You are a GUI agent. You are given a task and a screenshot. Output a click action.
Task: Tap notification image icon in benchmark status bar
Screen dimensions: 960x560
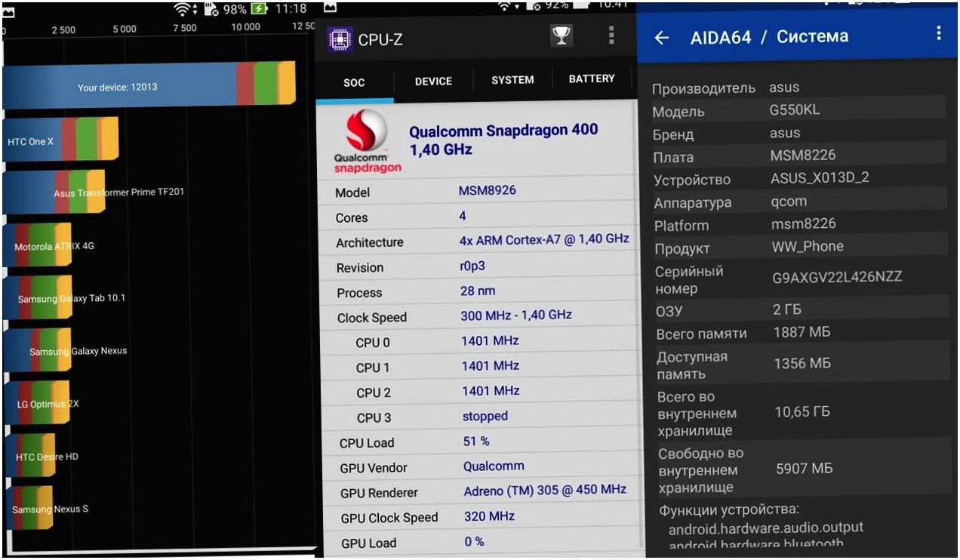click(9, 12)
